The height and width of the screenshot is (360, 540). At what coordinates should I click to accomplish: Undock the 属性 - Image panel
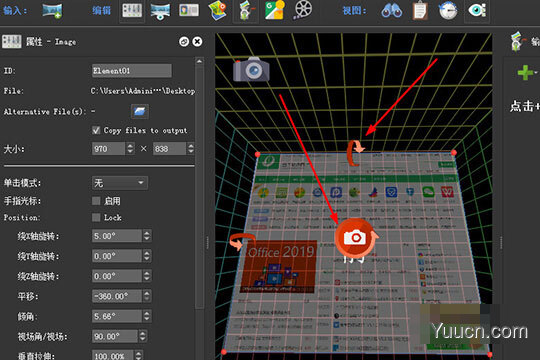(184, 42)
